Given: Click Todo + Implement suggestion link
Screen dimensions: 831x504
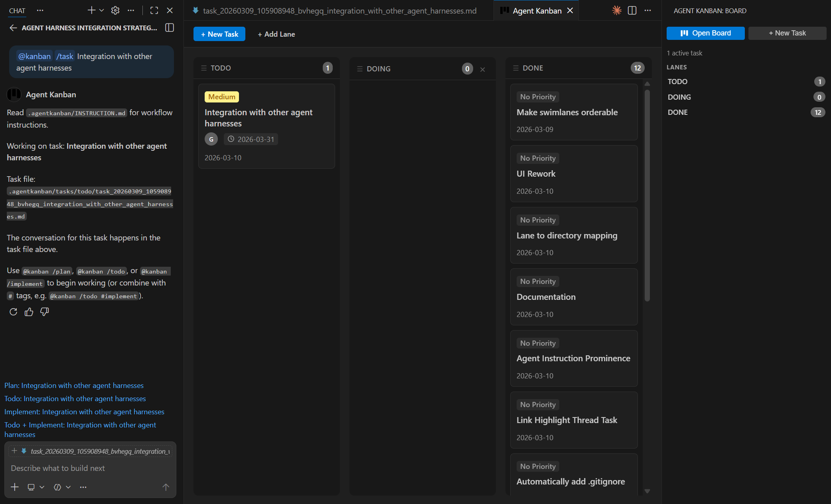Looking at the screenshot, I should click(x=80, y=430).
